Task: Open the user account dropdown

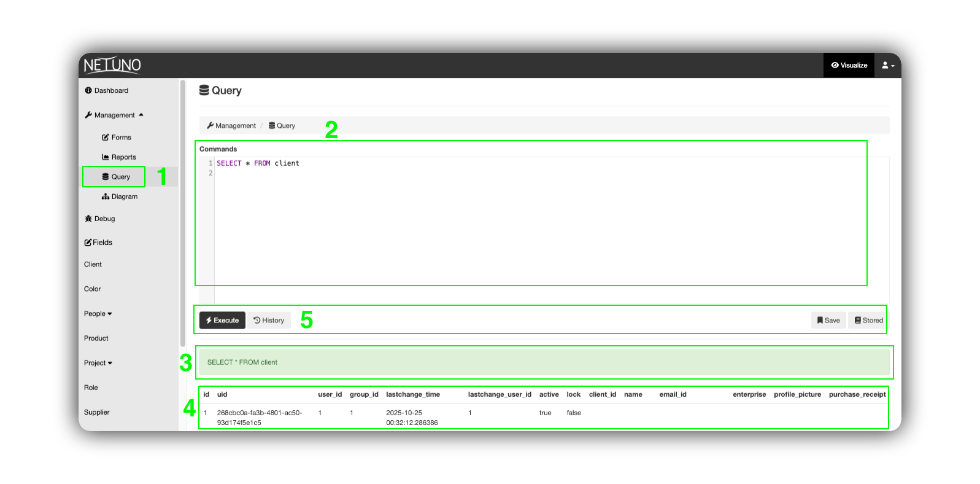Action: click(888, 65)
